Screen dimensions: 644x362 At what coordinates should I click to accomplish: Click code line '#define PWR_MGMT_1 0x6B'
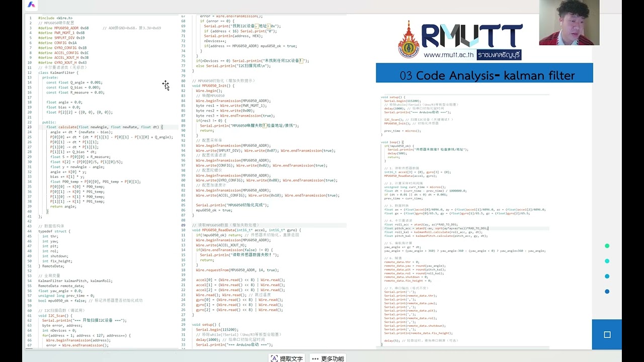[x=61, y=33]
